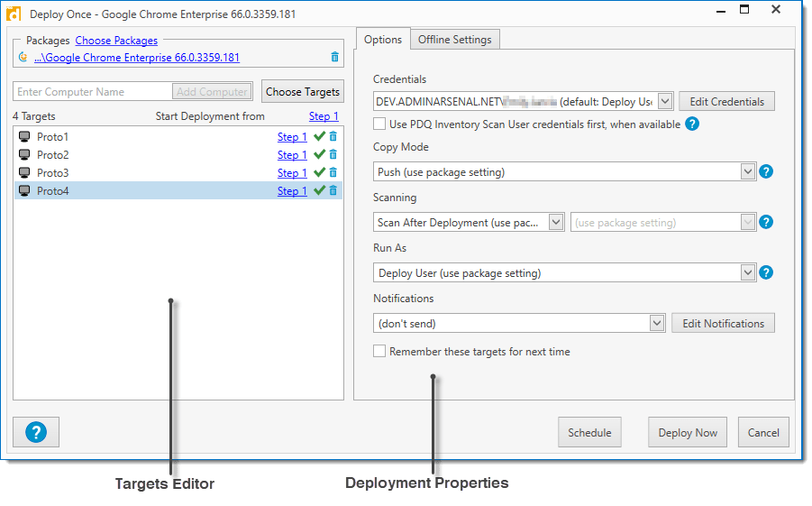The image size is (812, 506).
Task: Delete the Google Chrome Enterprise package with trash icon
Action: coord(334,57)
